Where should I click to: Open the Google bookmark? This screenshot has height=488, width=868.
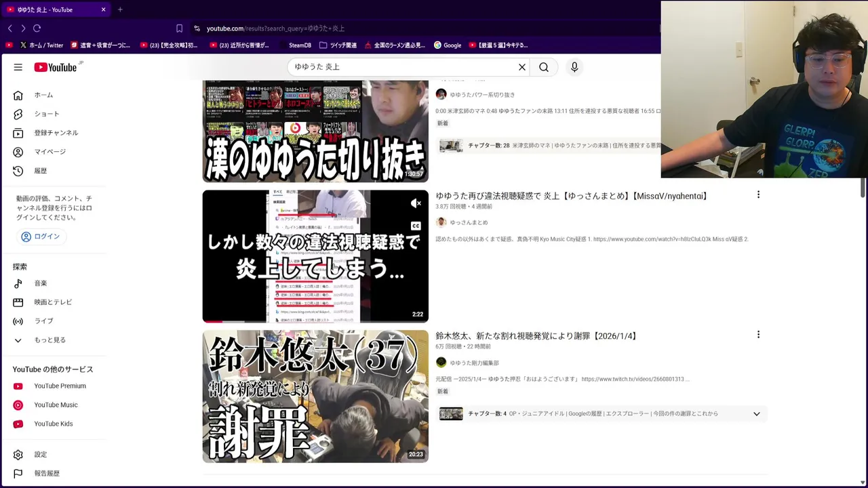click(x=448, y=45)
